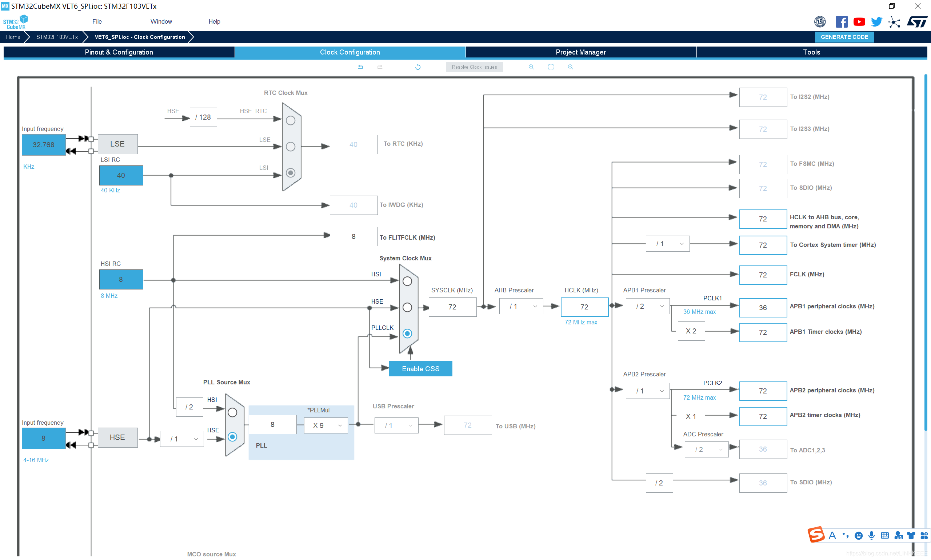
Task: Open the USB Prescaler dropdown
Action: click(x=396, y=425)
